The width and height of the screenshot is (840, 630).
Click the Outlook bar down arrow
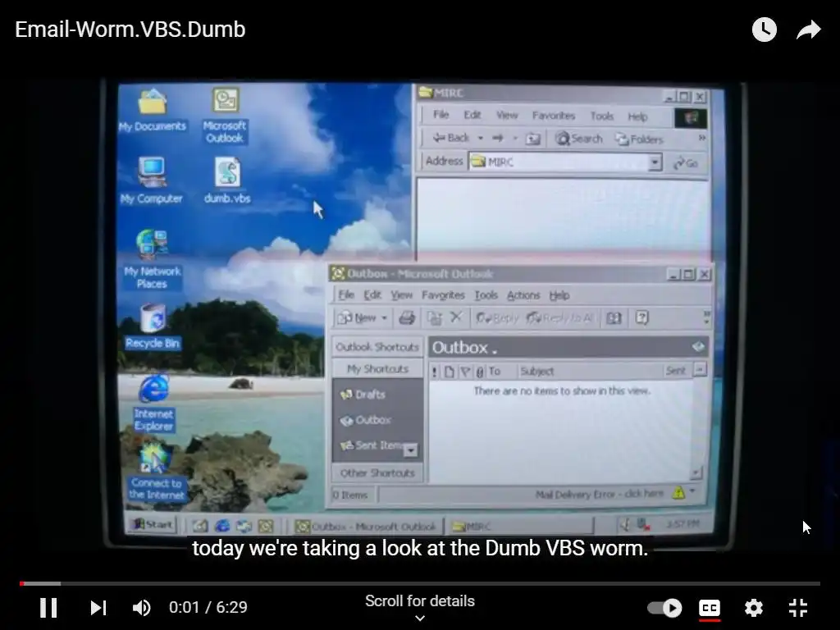click(410, 450)
